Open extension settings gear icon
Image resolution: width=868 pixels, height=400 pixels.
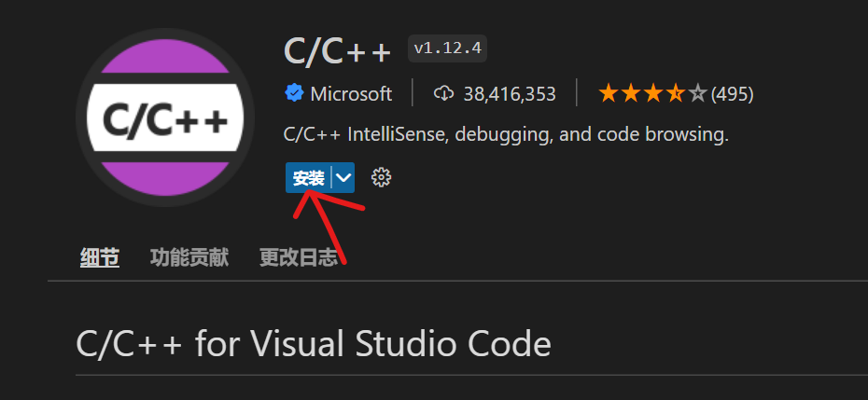click(381, 177)
